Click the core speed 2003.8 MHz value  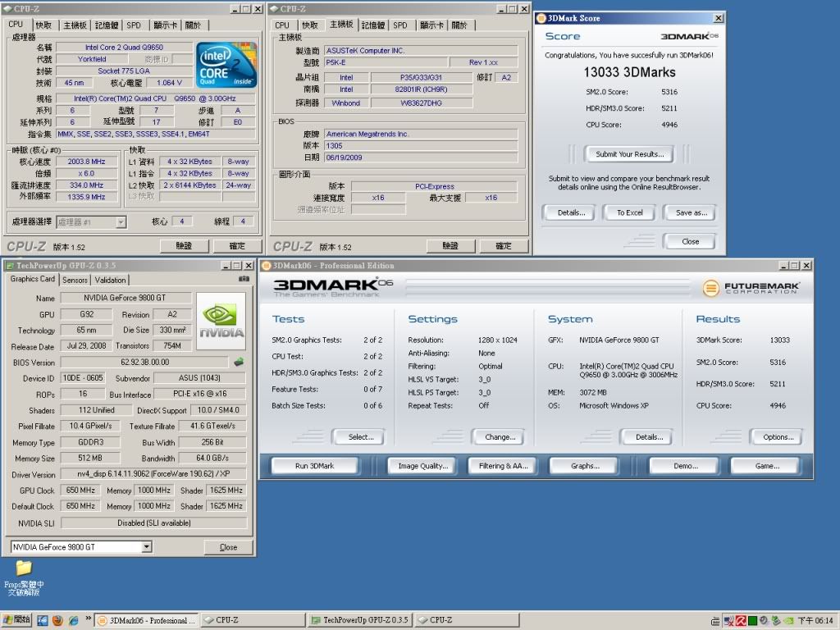pyautogui.click(x=86, y=162)
